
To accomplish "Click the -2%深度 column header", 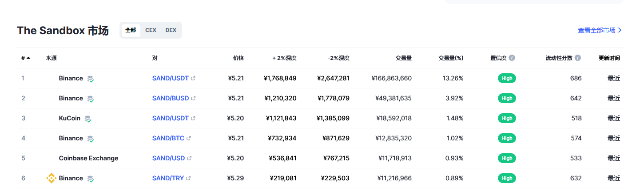I will 338,58.
